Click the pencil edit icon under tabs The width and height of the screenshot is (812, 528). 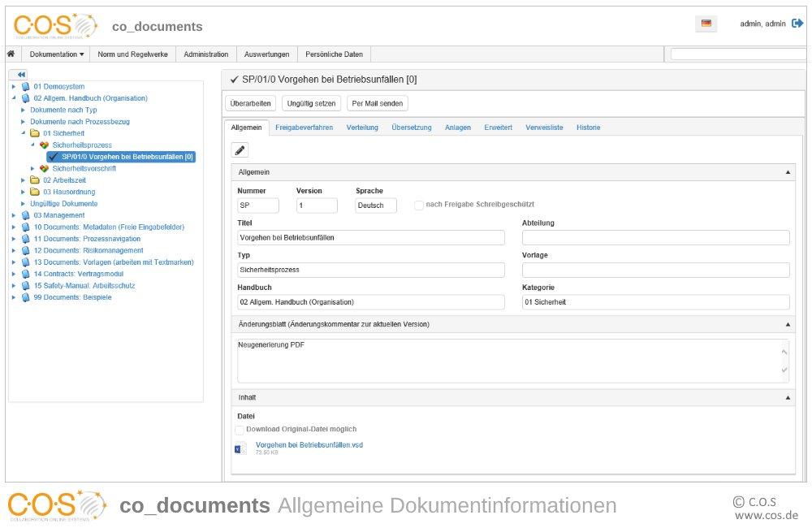(240, 150)
